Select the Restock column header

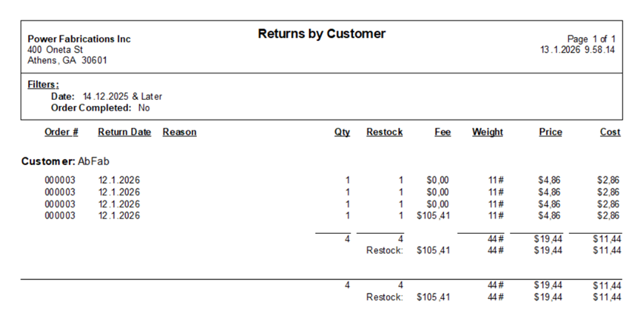point(384,132)
